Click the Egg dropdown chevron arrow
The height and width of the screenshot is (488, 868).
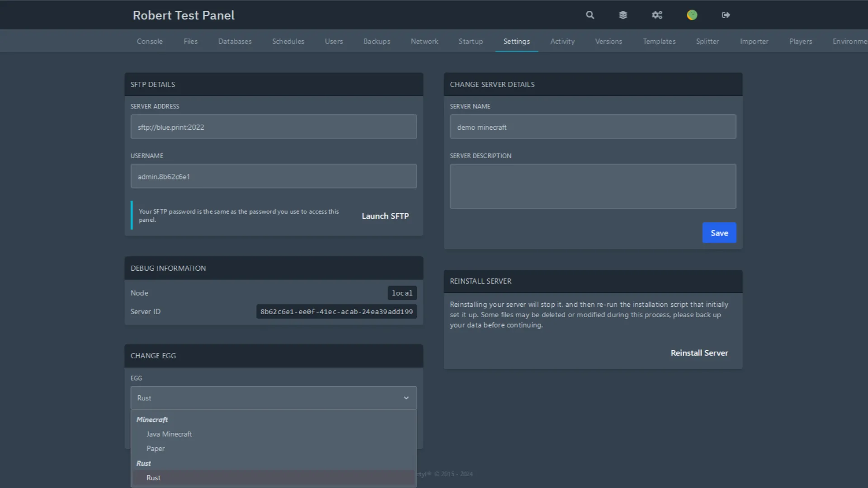(406, 398)
